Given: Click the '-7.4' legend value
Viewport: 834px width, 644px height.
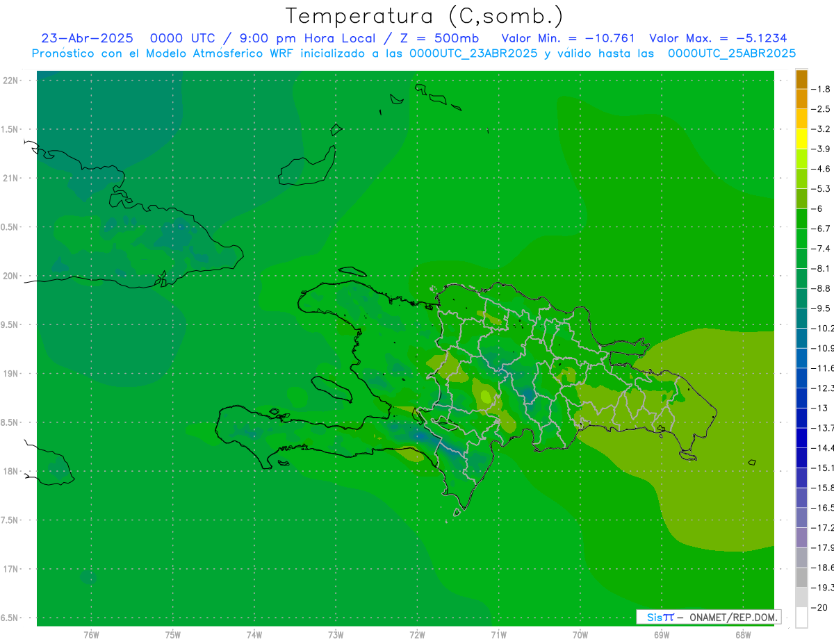Looking at the screenshot, I should [821, 248].
